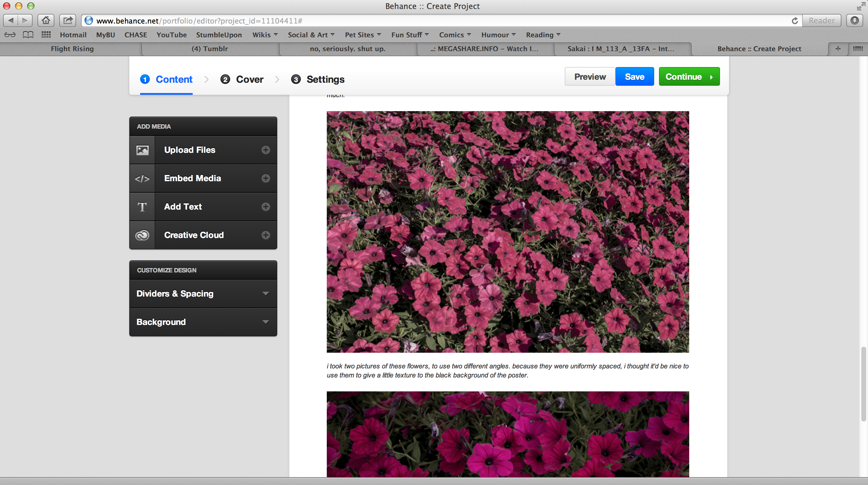This screenshot has height=485, width=868.
Task: Switch to the Flight Rising tab
Action: pyautogui.click(x=72, y=49)
